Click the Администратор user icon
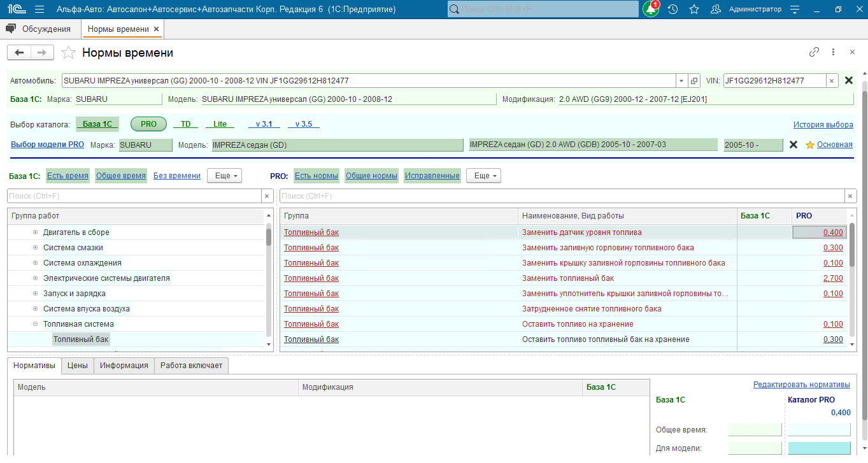 coord(716,10)
